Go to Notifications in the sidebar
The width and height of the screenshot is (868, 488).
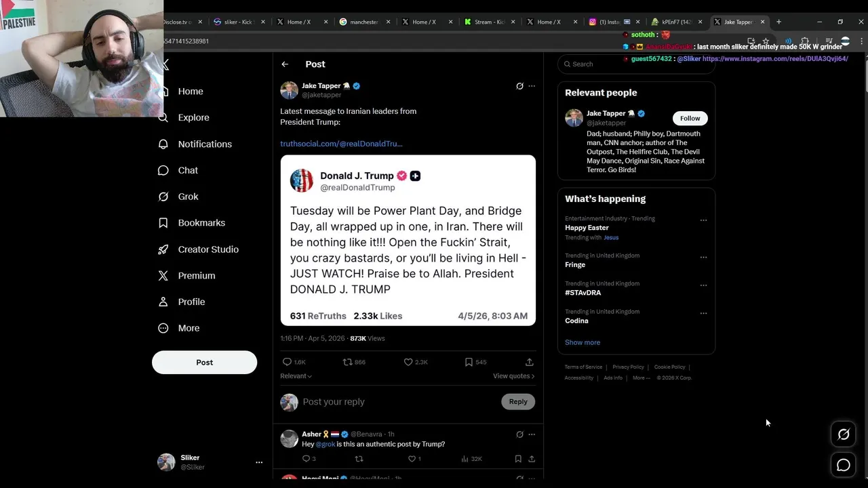[x=204, y=144]
